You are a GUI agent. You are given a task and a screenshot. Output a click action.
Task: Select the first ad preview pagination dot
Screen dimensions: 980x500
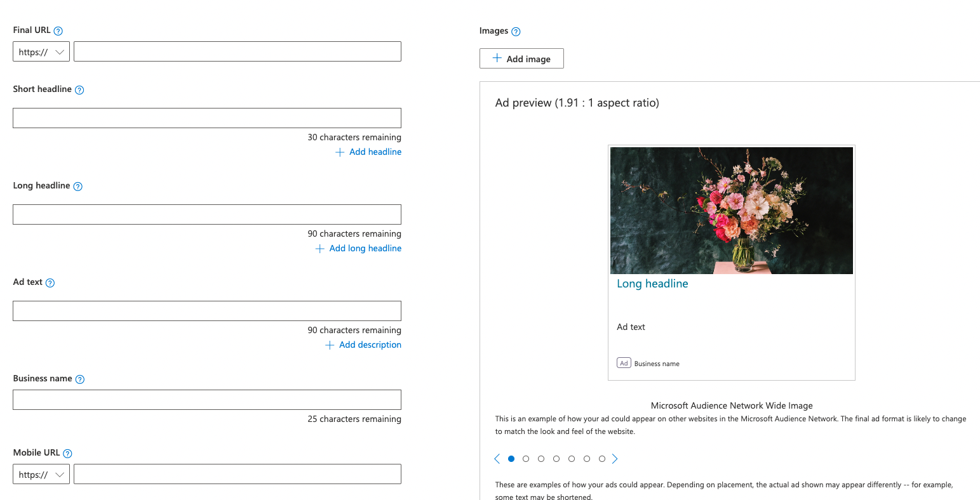tap(511, 459)
